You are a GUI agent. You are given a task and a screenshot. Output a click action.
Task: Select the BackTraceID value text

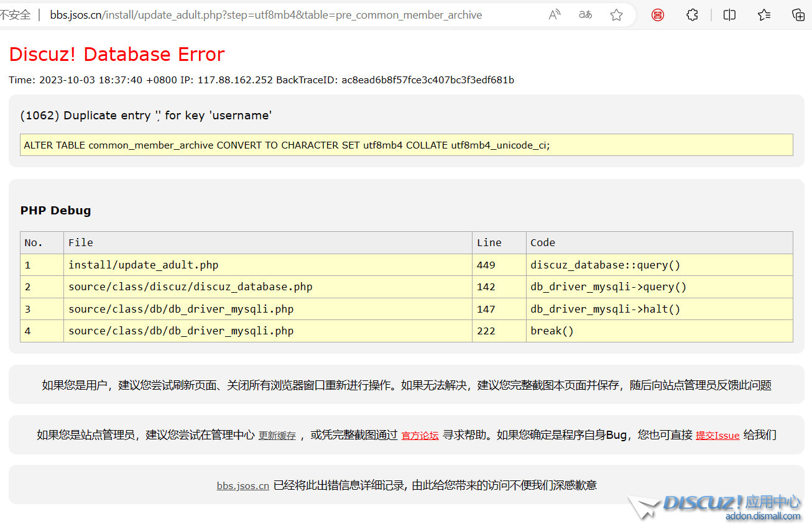[428, 80]
